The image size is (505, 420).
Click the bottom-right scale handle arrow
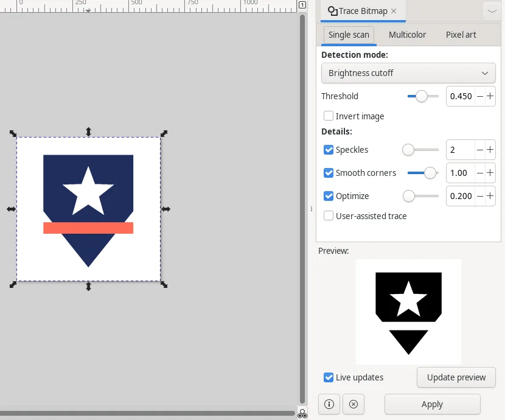164,285
